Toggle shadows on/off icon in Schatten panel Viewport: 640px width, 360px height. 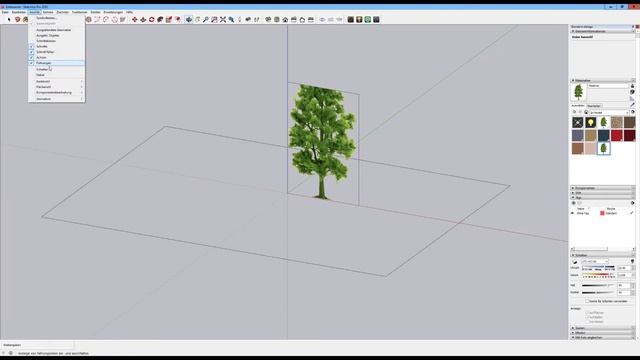click(x=575, y=262)
